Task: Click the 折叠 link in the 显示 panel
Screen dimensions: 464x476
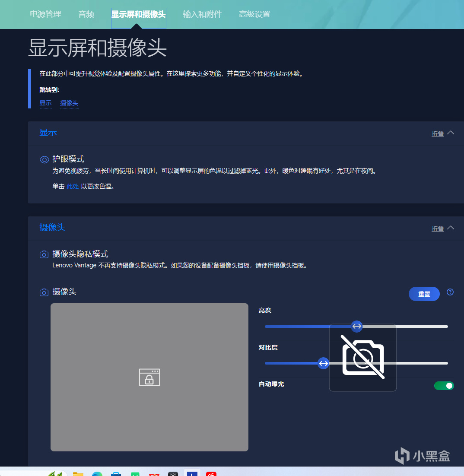Action: (438, 133)
